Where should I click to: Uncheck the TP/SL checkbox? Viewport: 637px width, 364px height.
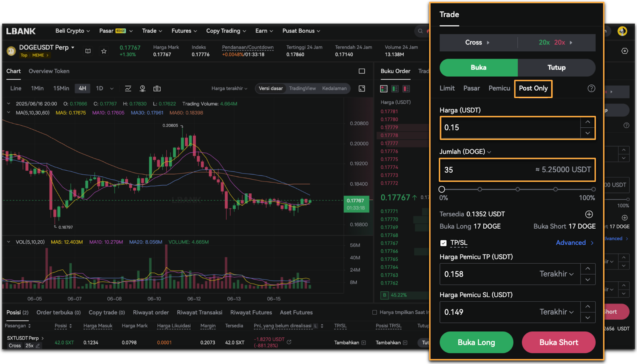[443, 243]
